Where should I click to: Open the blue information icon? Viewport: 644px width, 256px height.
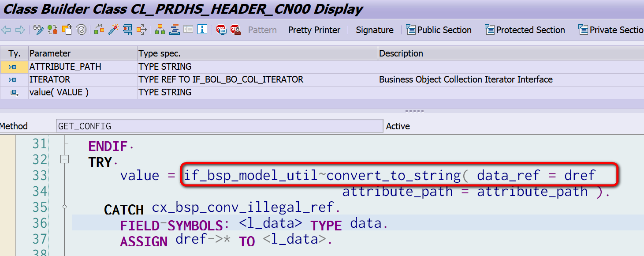point(202,30)
